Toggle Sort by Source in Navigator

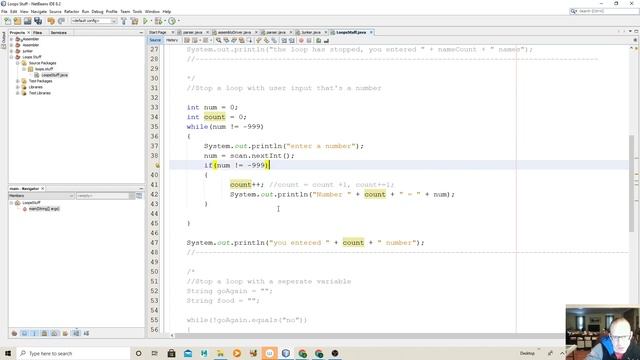[86, 333]
